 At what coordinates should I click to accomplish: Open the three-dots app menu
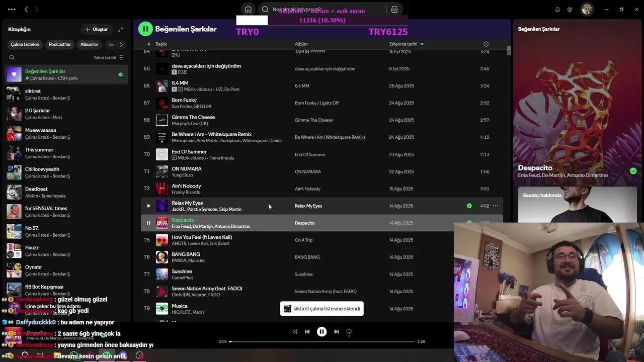12,10
